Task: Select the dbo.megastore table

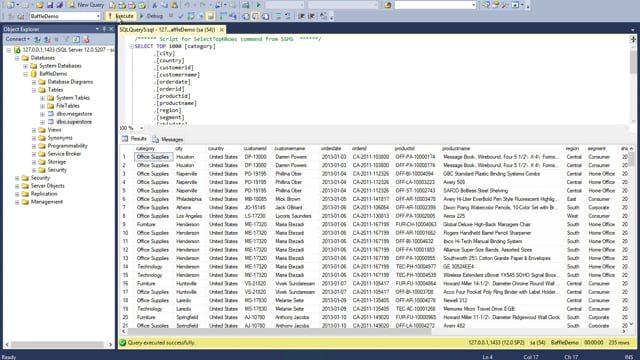Action: [74, 114]
